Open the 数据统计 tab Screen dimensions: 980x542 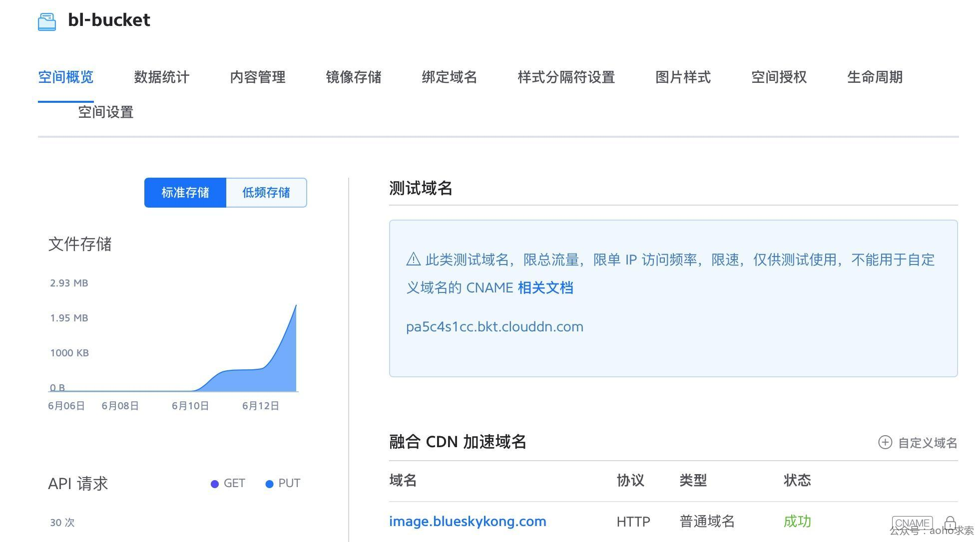pyautogui.click(x=161, y=77)
